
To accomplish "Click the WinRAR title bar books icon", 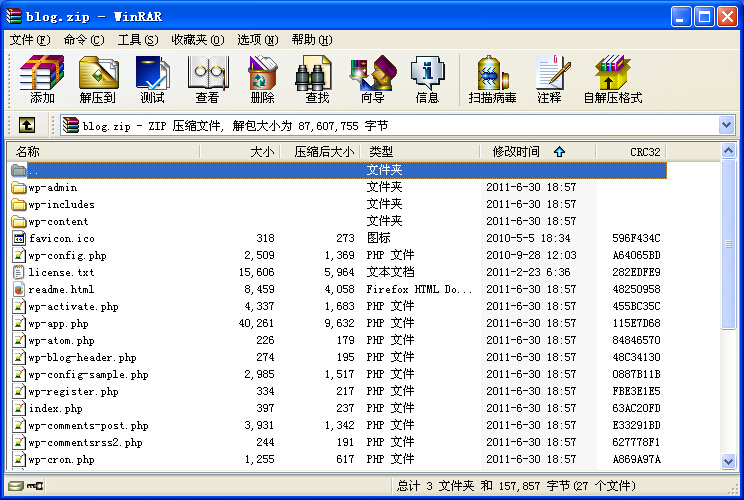I will click(x=14, y=16).
